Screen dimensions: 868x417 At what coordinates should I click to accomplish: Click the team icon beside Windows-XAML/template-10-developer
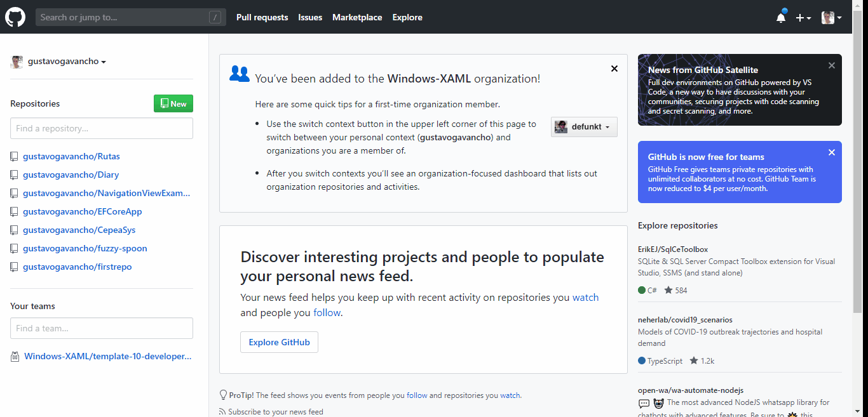[14, 356]
